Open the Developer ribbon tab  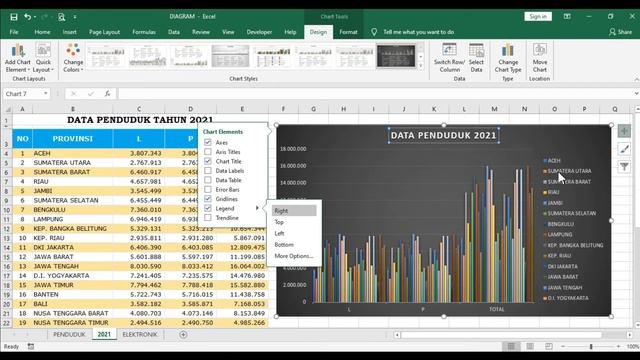(259, 32)
